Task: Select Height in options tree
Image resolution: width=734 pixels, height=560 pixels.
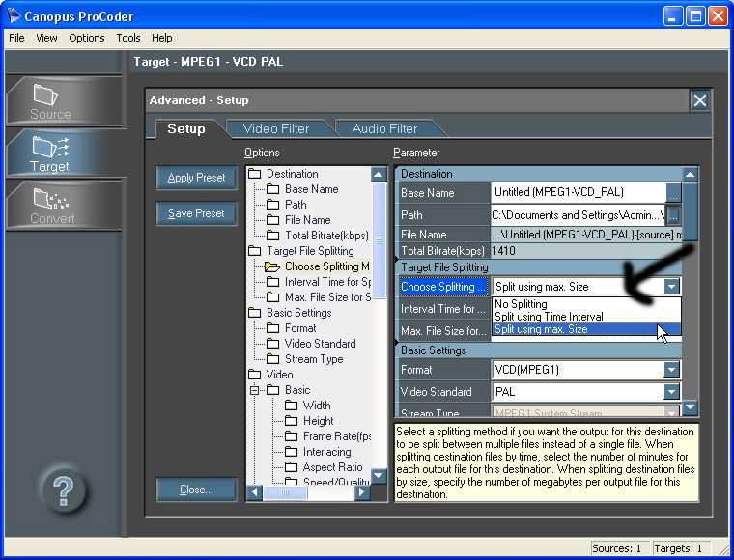Action: pyautogui.click(x=309, y=421)
